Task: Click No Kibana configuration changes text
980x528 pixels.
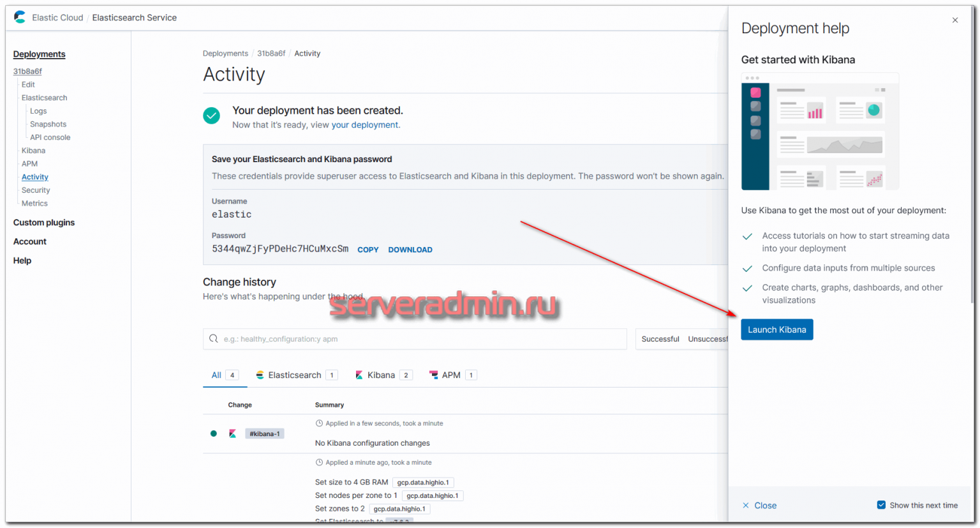Action: click(373, 443)
